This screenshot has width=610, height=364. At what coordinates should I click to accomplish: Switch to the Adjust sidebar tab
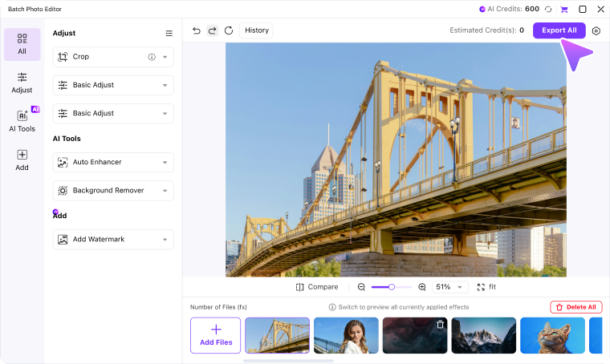point(22,83)
